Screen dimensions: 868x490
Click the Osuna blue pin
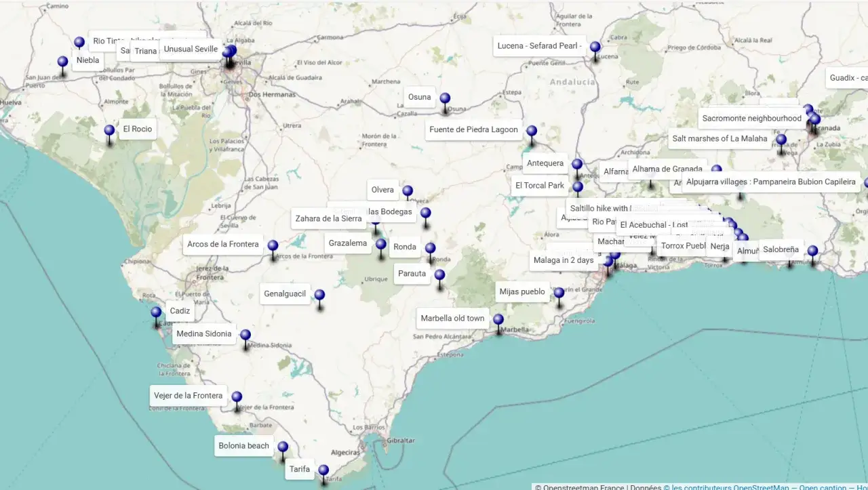(445, 99)
